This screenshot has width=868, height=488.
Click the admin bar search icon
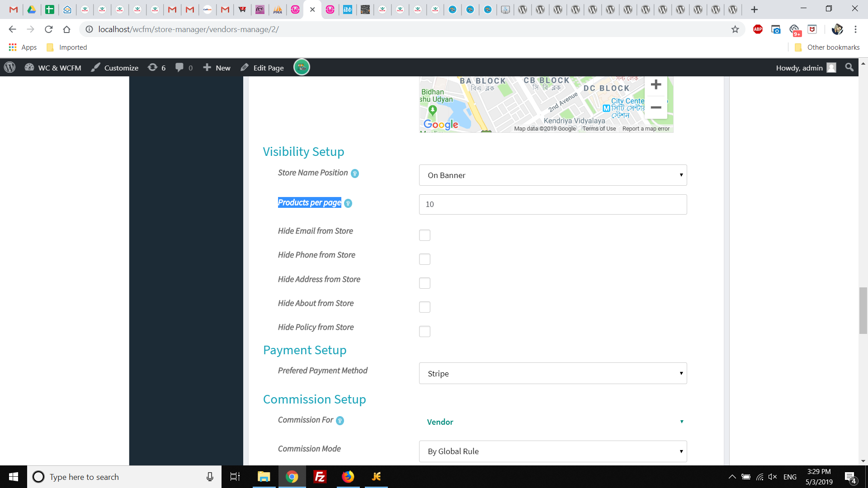tap(849, 67)
